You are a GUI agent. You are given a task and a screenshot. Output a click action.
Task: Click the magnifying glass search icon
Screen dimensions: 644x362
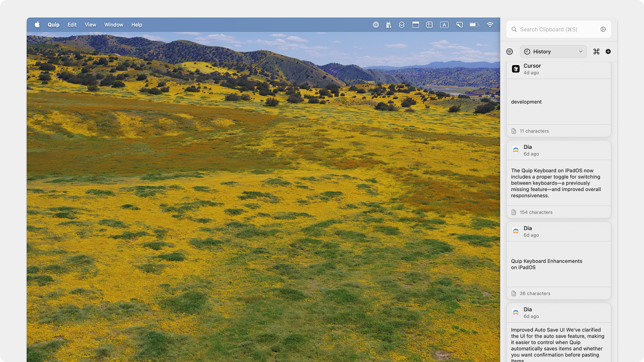coord(514,29)
